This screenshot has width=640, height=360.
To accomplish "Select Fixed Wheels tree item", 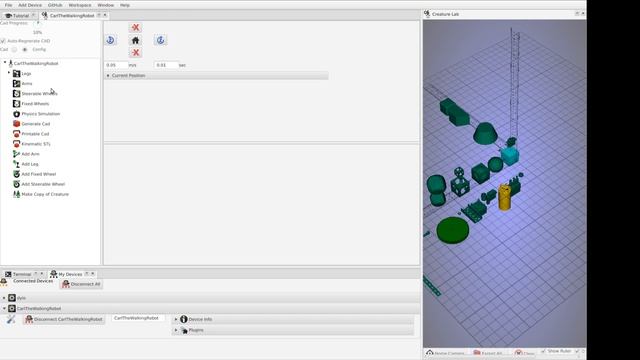I will point(35,104).
